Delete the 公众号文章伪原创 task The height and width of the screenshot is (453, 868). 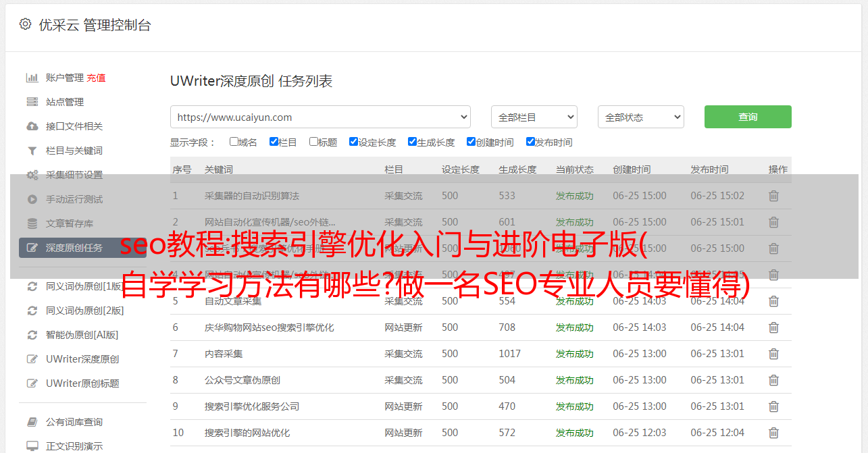[773, 380]
